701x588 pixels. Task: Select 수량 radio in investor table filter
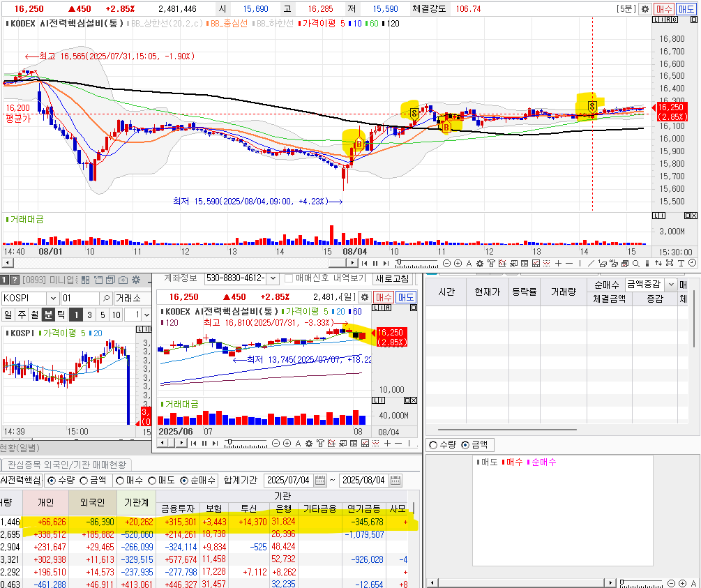tap(52, 481)
